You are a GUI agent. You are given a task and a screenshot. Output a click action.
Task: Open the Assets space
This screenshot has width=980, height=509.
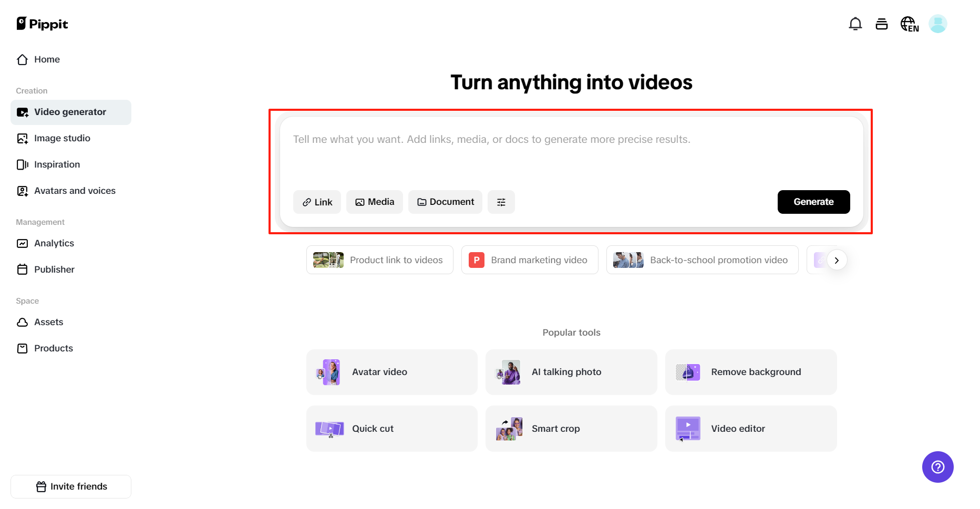click(x=48, y=322)
